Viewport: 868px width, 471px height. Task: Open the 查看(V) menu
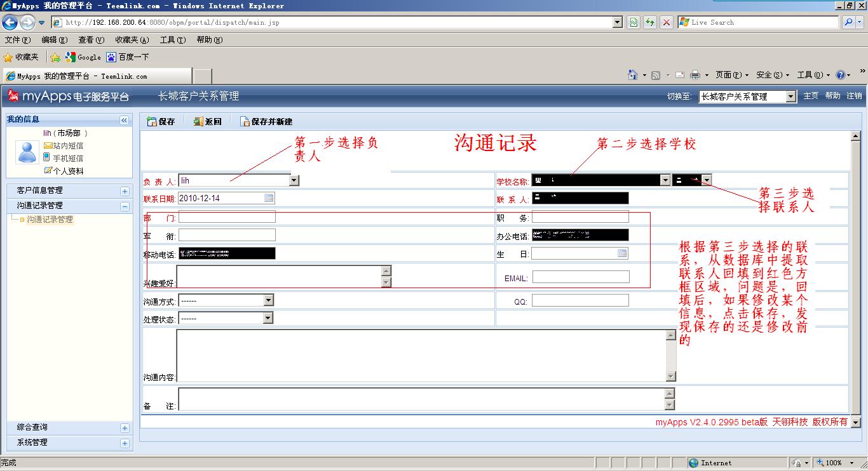pyautogui.click(x=91, y=40)
